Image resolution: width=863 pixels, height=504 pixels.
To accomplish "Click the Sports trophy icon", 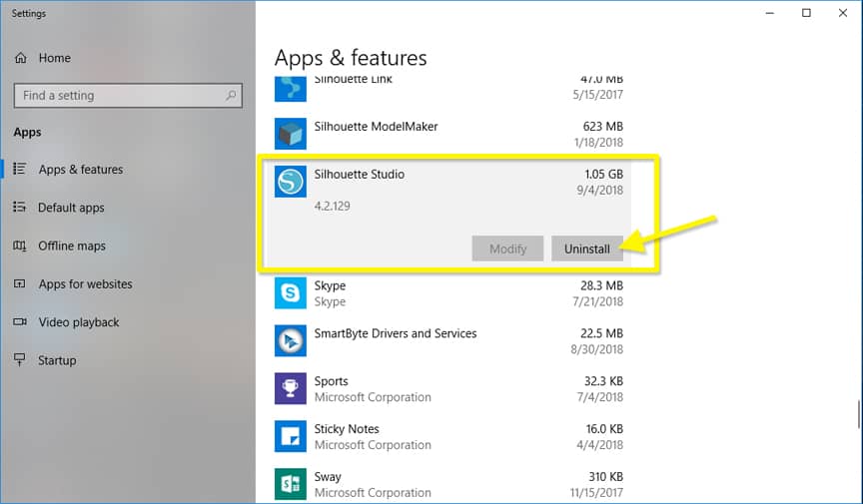I will [291, 388].
